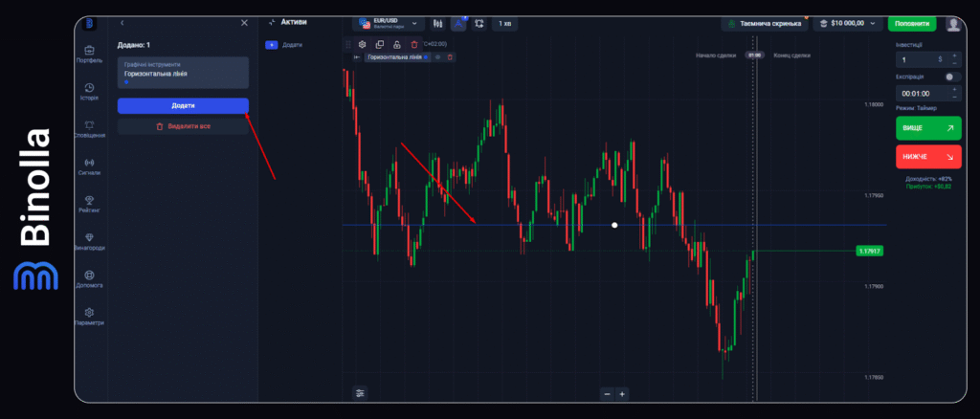
Task: Click the green ВИЩЕ button
Action: pos(928,127)
